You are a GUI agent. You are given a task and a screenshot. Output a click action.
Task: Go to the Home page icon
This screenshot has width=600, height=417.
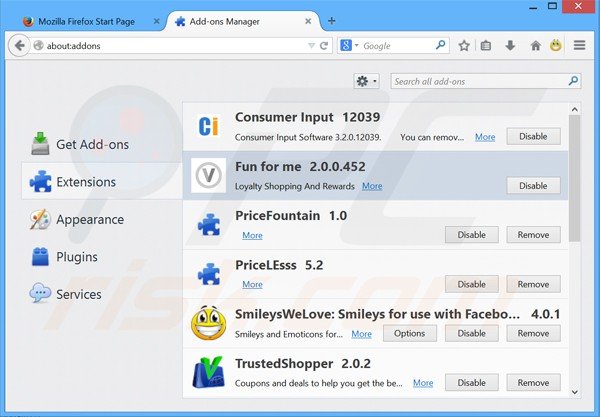535,46
